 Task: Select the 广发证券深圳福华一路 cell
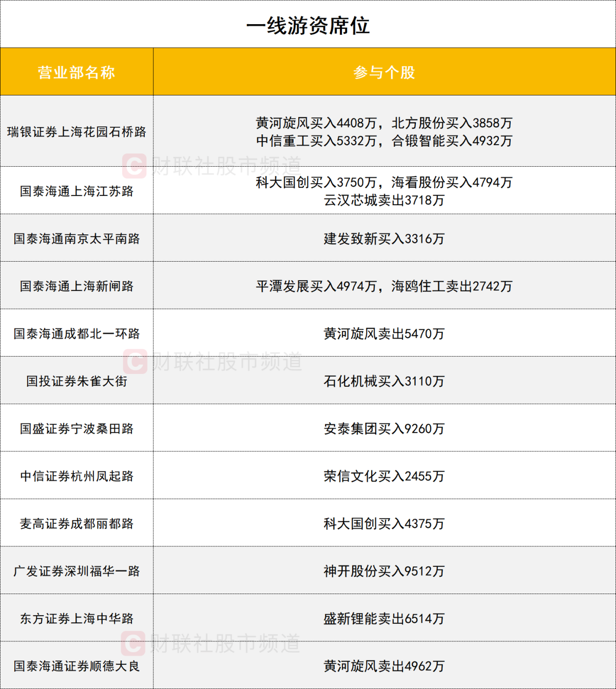tap(76, 572)
